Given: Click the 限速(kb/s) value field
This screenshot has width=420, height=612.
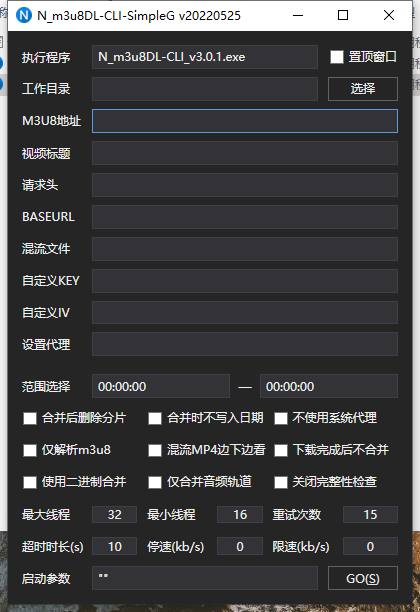Looking at the screenshot, I should pos(370,546).
